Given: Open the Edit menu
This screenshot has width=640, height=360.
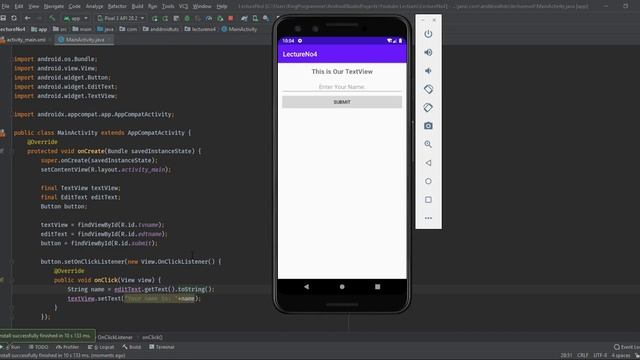Looking at the screenshot, I should point(19,6).
